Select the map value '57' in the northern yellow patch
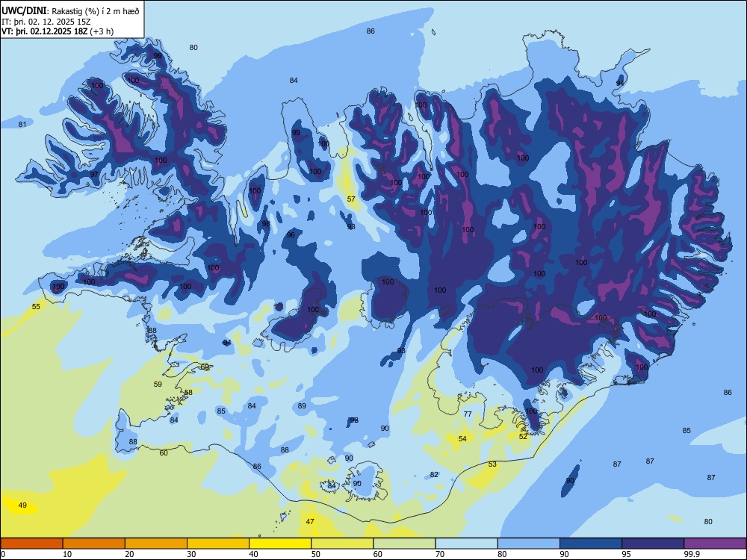The width and height of the screenshot is (747, 560). pyautogui.click(x=351, y=199)
